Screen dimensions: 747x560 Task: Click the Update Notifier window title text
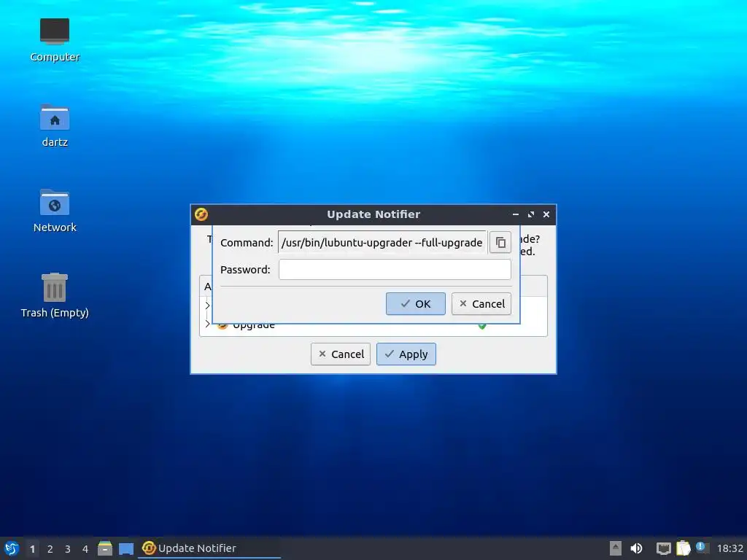373,214
